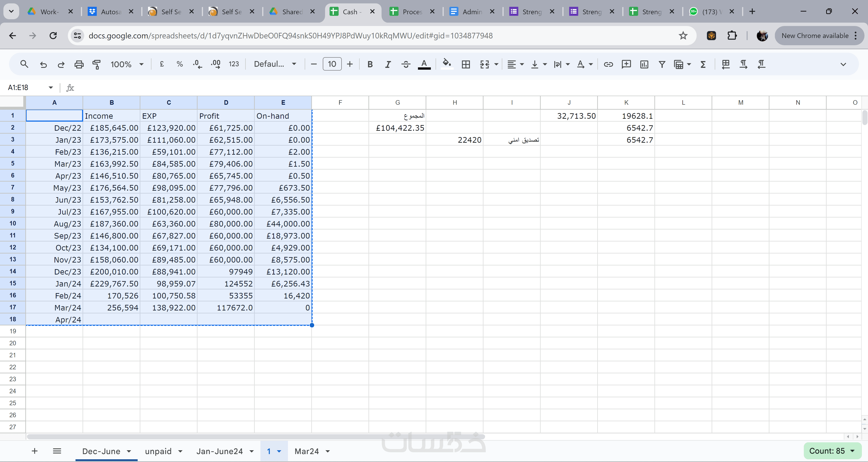
Task: Click the create filter funnel icon
Action: click(662, 64)
